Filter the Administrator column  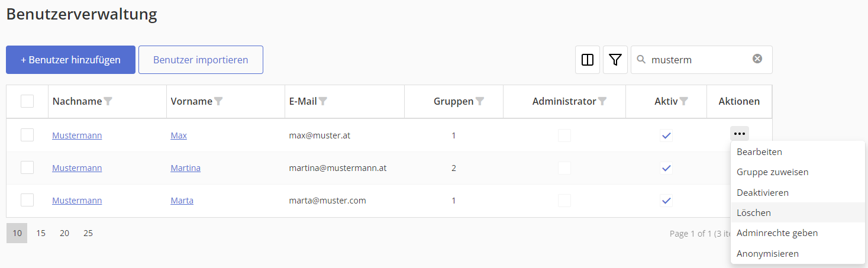602,101
